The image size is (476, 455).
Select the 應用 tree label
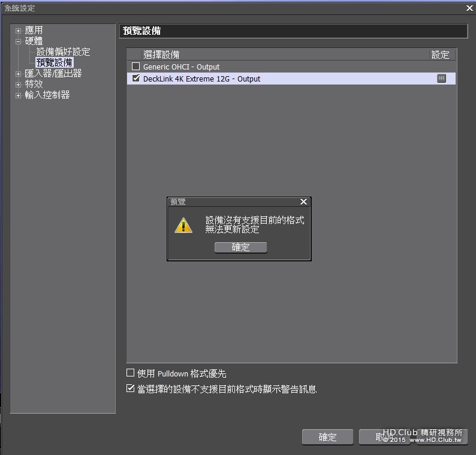coord(34,30)
